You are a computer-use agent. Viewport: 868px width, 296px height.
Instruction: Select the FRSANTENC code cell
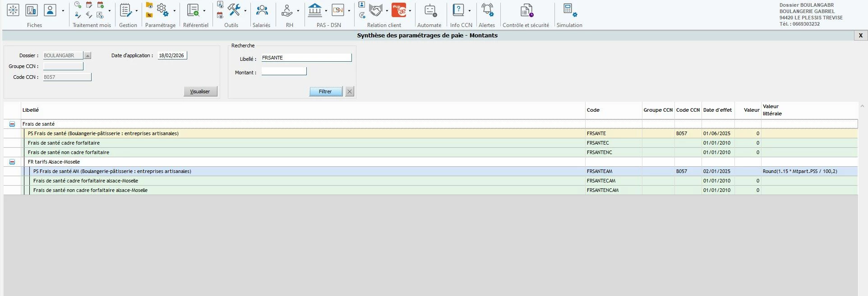click(x=614, y=152)
